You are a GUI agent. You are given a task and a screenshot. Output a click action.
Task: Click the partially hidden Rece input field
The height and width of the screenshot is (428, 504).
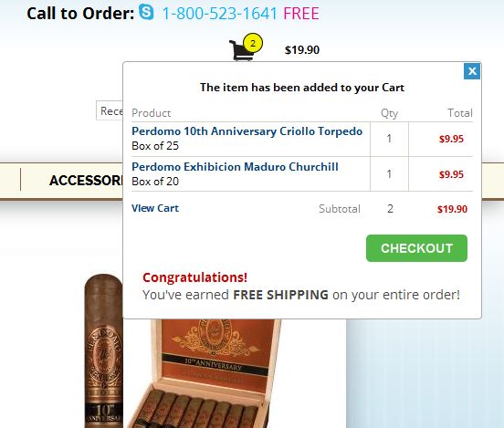pyautogui.click(x=110, y=110)
